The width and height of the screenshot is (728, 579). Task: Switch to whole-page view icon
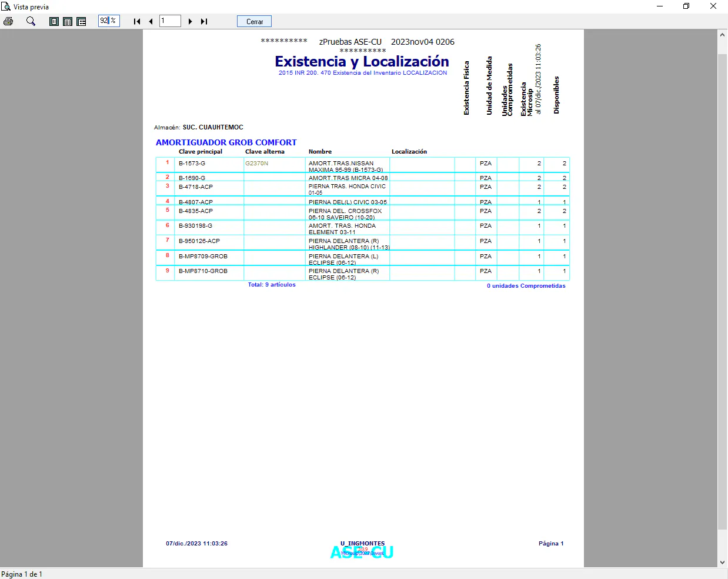click(x=54, y=21)
